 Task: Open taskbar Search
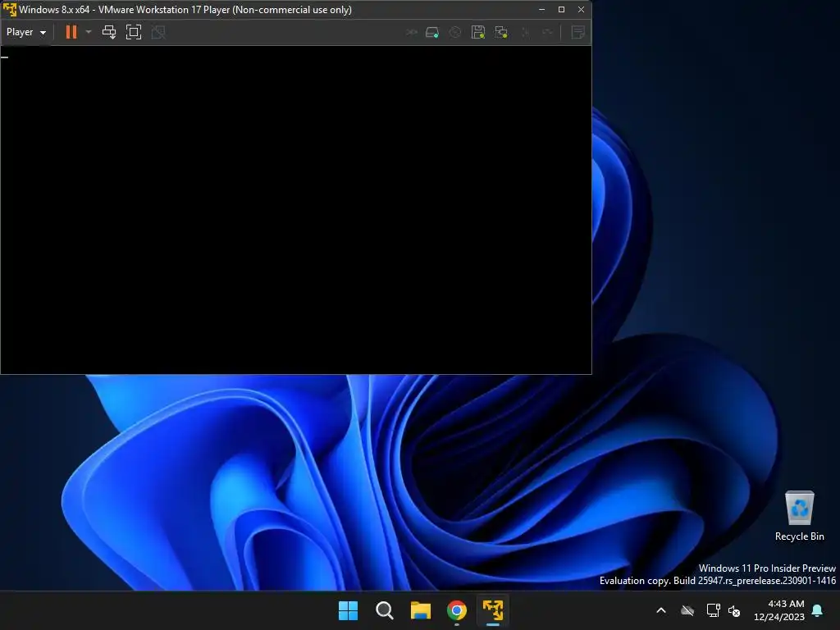click(x=384, y=610)
